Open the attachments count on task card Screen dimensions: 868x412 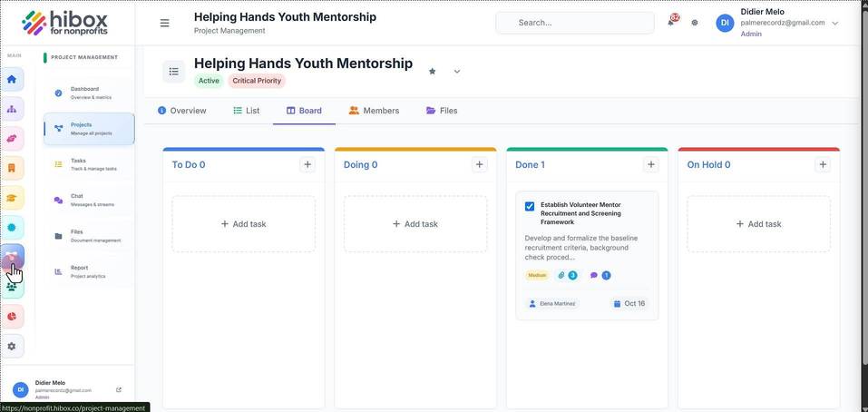pos(568,275)
